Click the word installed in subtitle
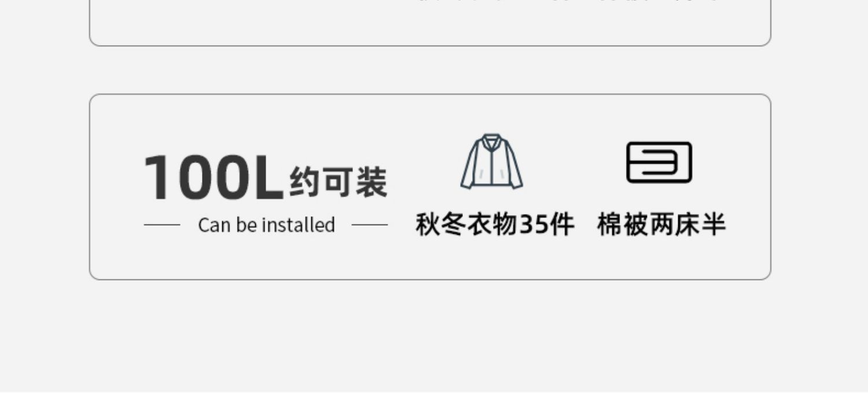The width and height of the screenshot is (868, 413). click(x=299, y=224)
